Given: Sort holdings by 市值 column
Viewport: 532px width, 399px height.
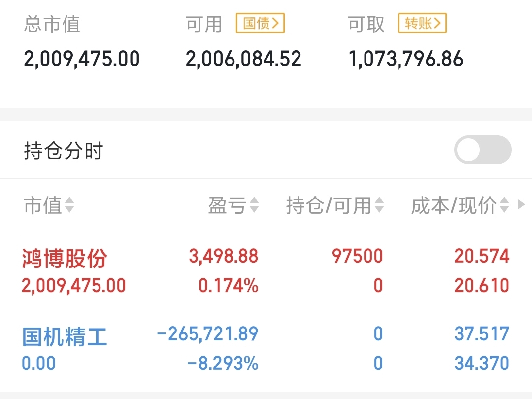Looking at the screenshot, I should click(49, 205).
